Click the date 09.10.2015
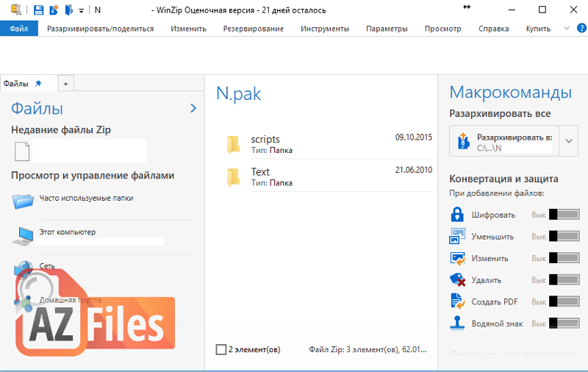Viewport: 588px width, 372px height. point(414,137)
